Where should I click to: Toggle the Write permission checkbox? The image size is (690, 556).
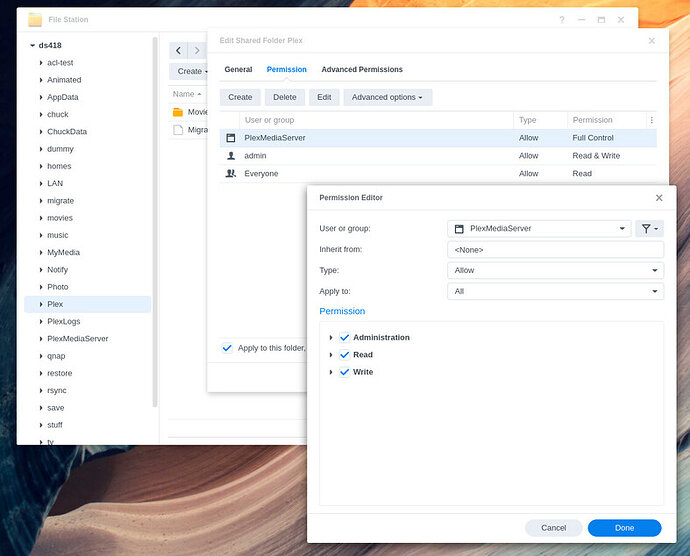[345, 372]
